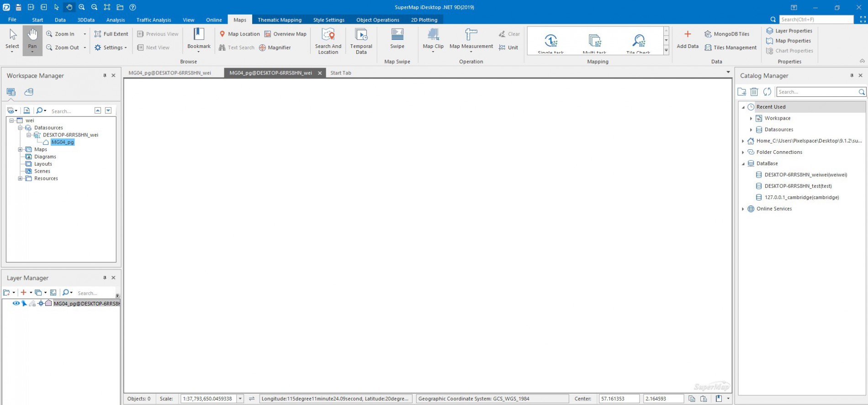Open MongoDB Tiles
The width and height of the screenshot is (868, 405).
[x=727, y=34]
